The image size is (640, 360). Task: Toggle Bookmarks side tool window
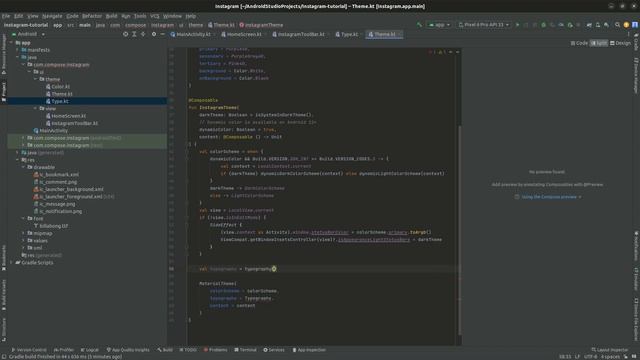pyautogui.click(x=4, y=258)
